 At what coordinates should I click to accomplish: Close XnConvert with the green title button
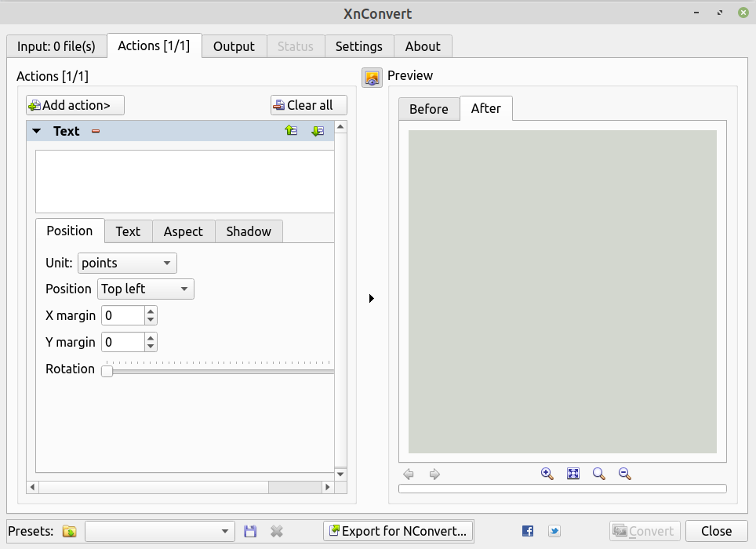click(743, 13)
